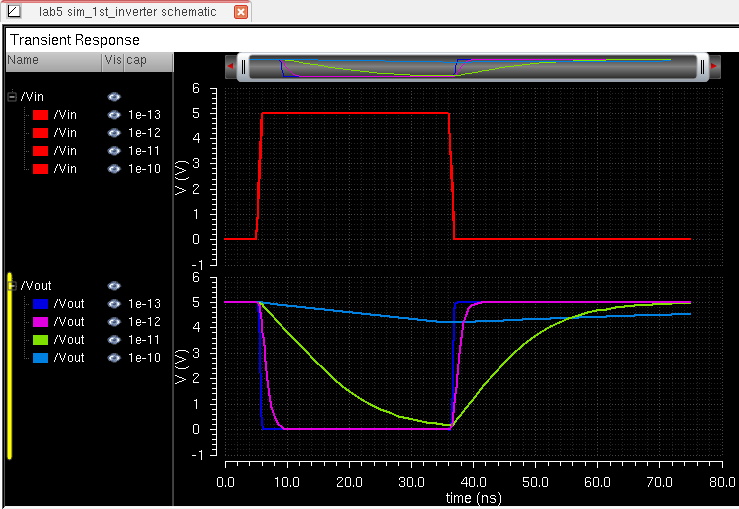Click the Name column header

pyautogui.click(x=23, y=60)
